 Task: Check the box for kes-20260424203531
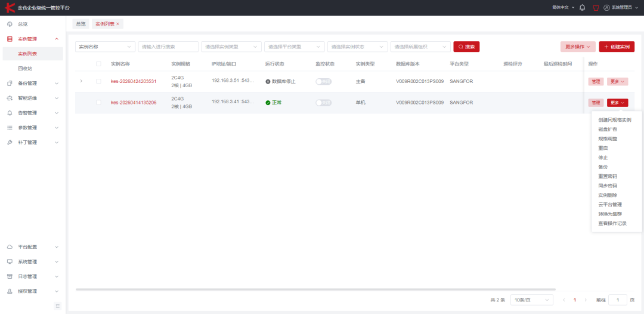(x=98, y=81)
